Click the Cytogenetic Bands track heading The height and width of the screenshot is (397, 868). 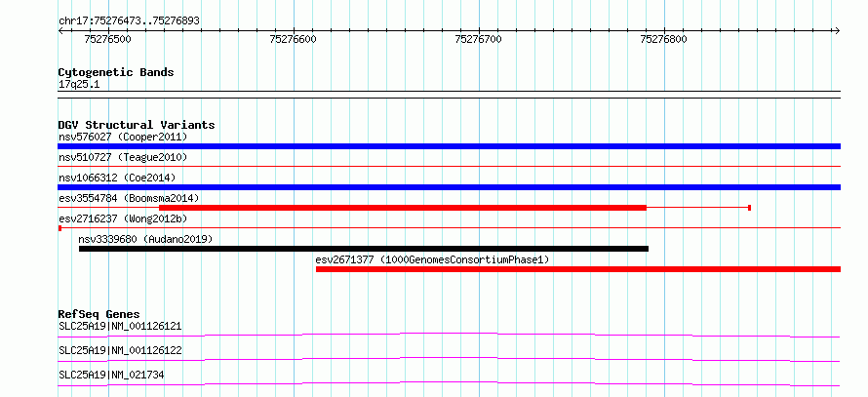[x=116, y=72]
